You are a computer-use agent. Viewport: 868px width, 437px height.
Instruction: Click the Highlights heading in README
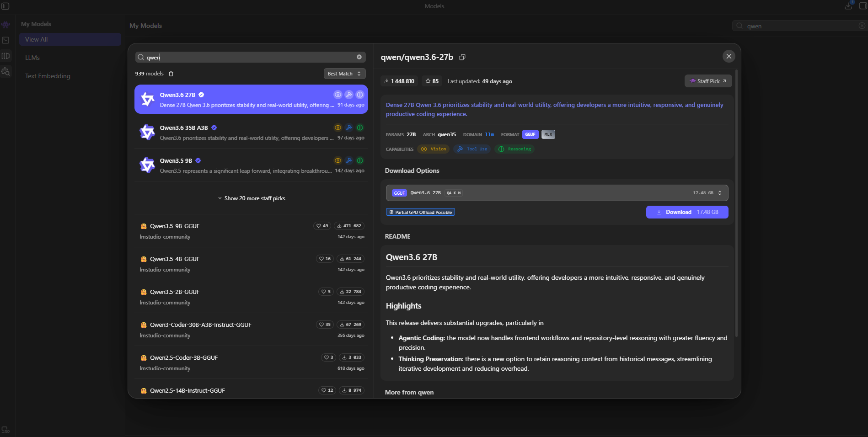coord(403,306)
